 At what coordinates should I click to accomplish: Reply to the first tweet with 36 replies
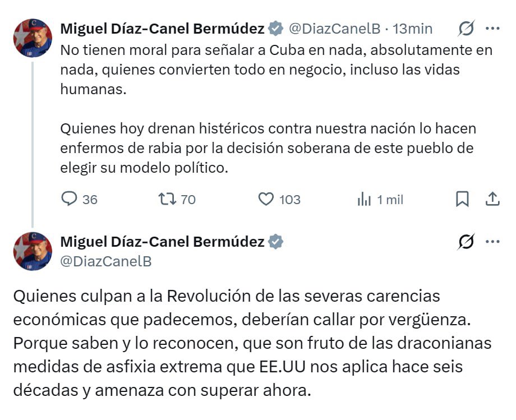68,199
